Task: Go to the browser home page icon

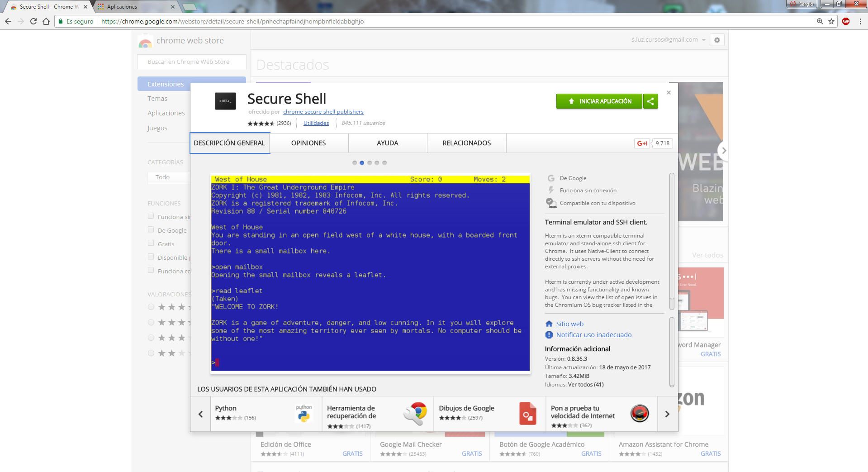Action: point(46,21)
